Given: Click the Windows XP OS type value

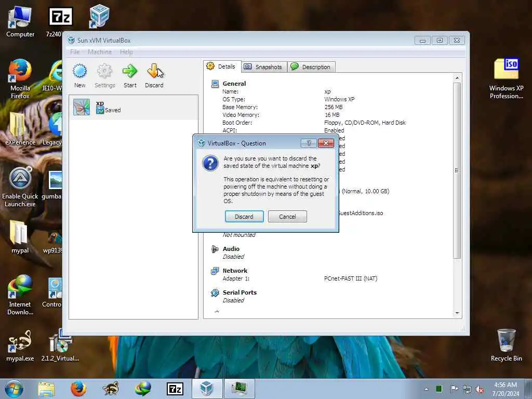Looking at the screenshot, I should [339, 99].
